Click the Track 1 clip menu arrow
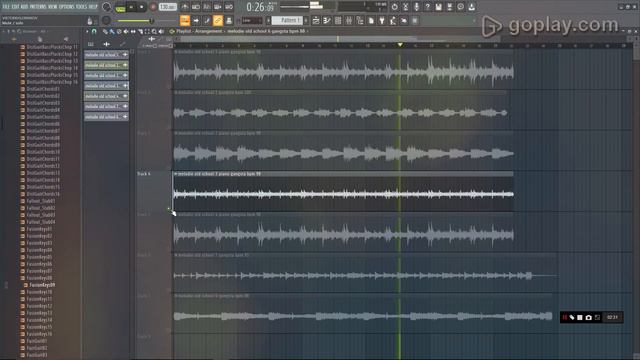This screenshot has height=360, width=640. [176, 52]
